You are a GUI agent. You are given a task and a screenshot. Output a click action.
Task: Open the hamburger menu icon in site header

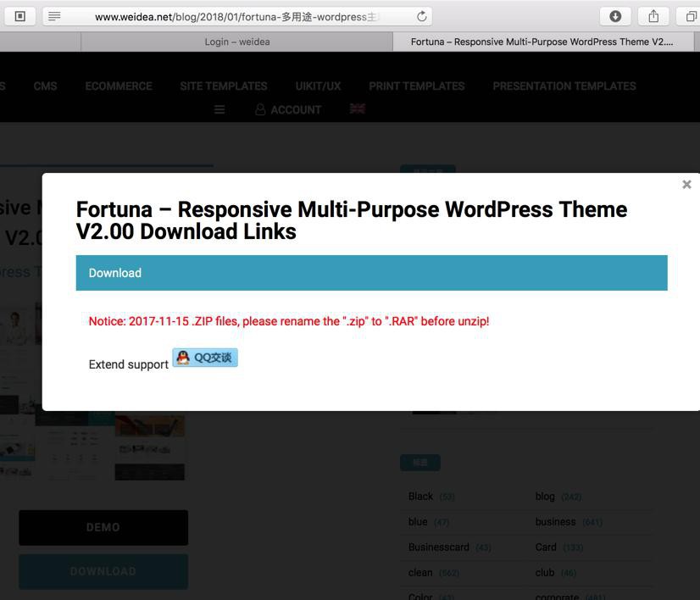(x=219, y=109)
